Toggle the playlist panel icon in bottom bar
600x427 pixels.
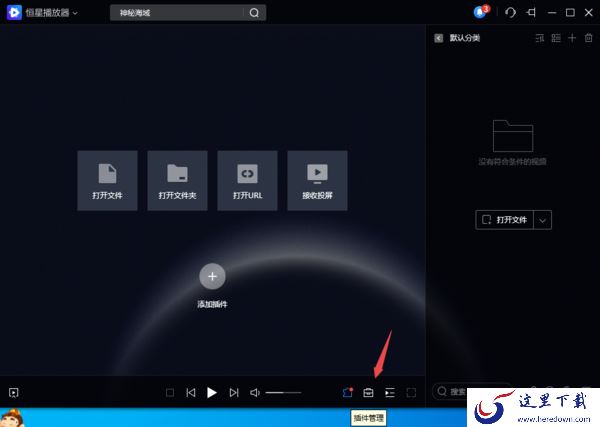pos(390,393)
